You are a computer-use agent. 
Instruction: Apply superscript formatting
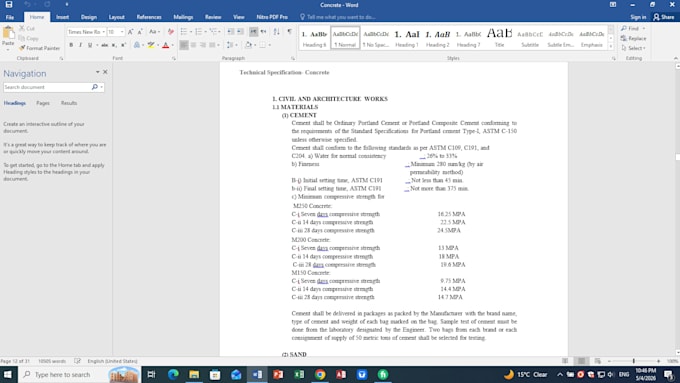coord(124,45)
